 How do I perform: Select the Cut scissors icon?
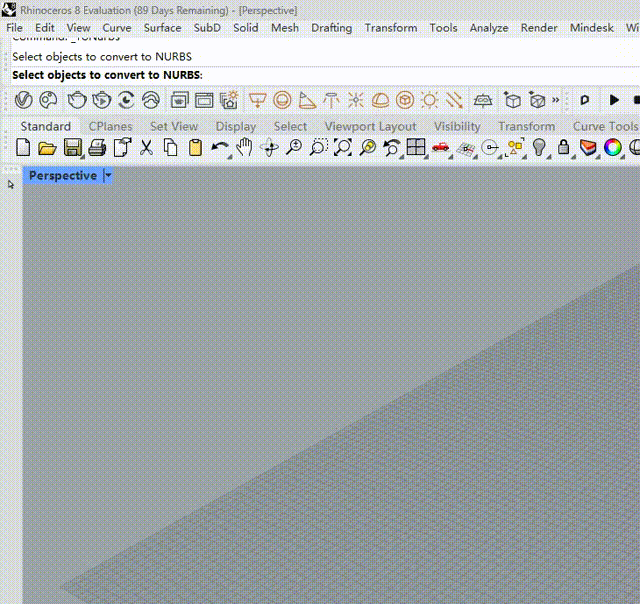[x=146, y=148]
